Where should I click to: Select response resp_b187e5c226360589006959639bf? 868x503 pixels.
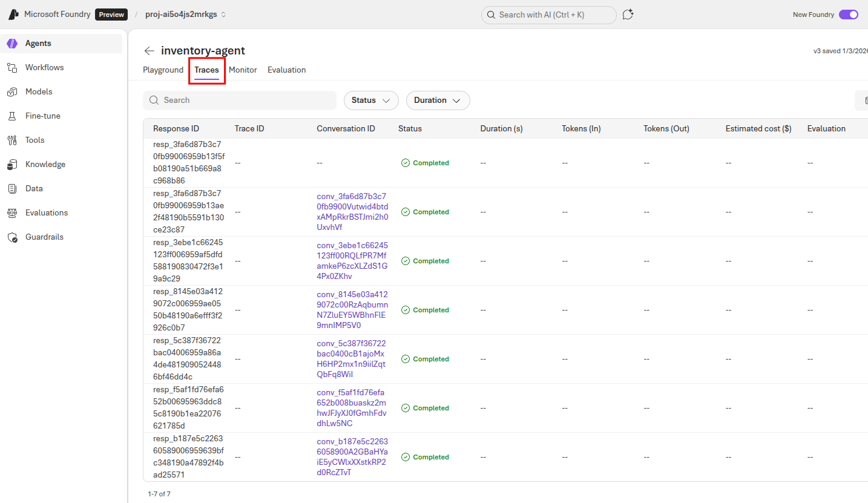[x=188, y=457]
